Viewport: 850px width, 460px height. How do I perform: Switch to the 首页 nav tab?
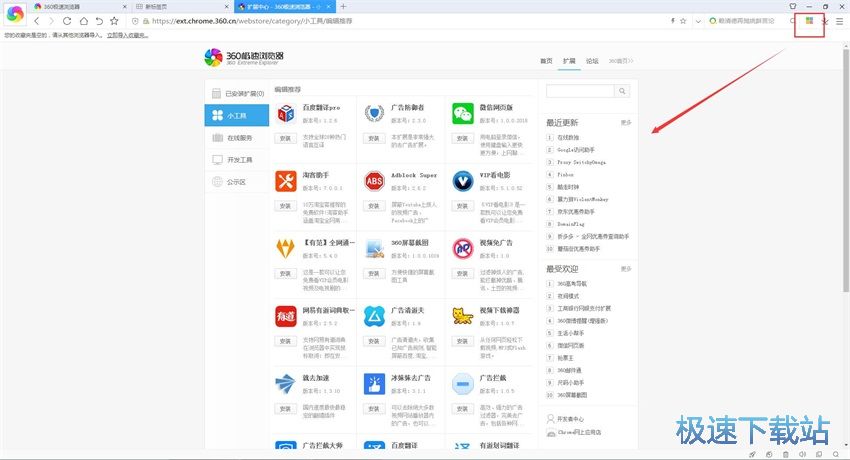(x=546, y=61)
